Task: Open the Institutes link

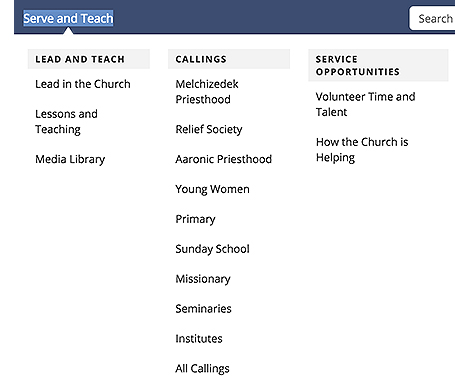Action: (x=199, y=339)
